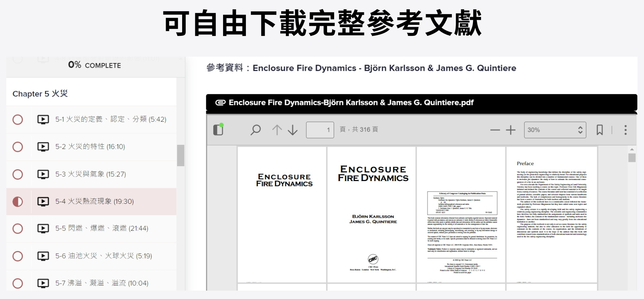Click video icon for lesson 5-2
The height and width of the screenshot is (299, 644).
43,147
